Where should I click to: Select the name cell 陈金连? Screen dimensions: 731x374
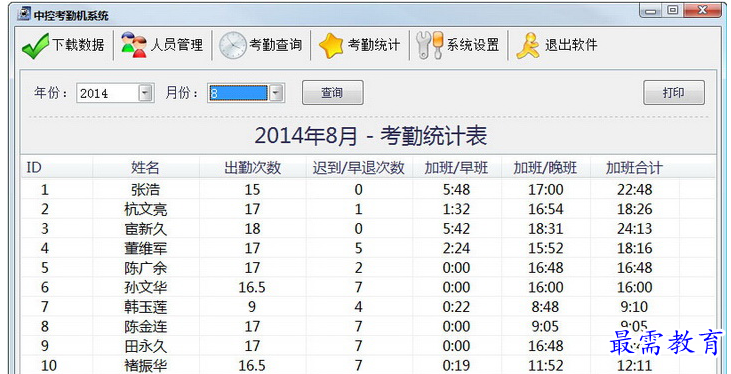pyautogui.click(x=145, y=326)
